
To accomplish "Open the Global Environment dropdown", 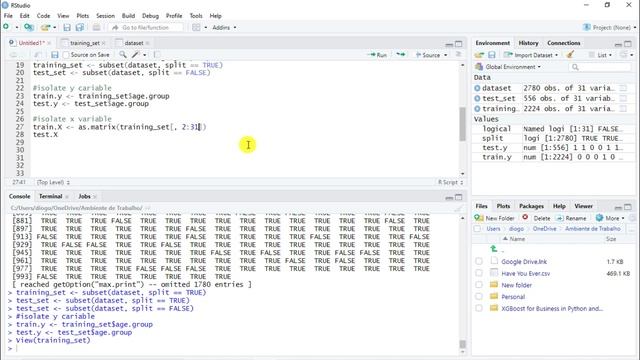I will [x=508, y=67].
